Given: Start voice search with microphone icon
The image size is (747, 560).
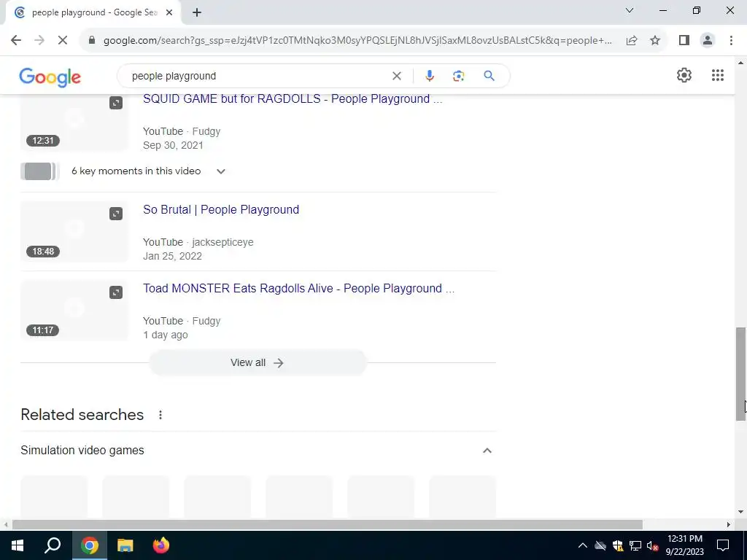Looking at the screenshot, I should point(429,76).
